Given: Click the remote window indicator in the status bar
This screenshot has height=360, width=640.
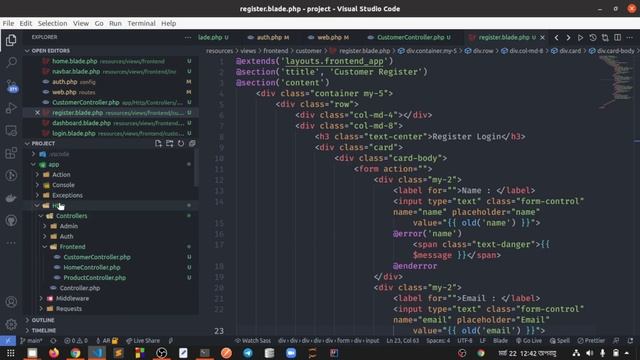Looking at the screenshot, I should click(x=8, y=340).
